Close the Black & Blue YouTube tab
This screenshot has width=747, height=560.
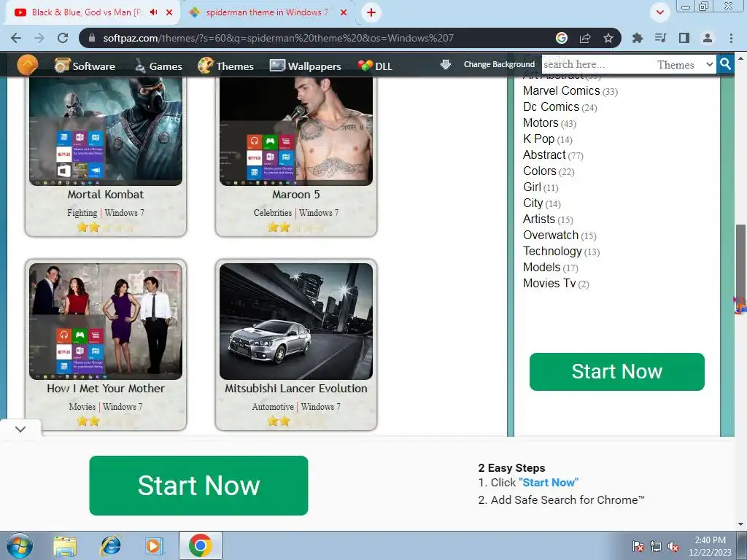[169, 12]
